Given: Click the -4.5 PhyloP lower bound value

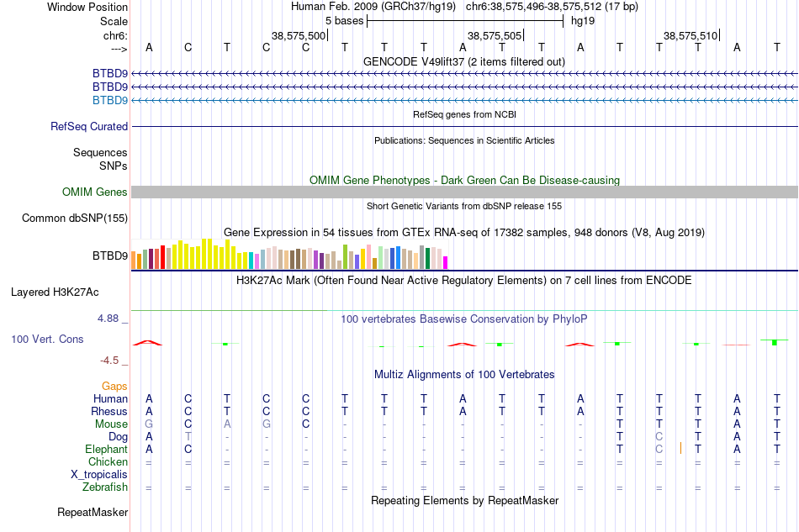Looking at the screenshot, I should point(109,361).
